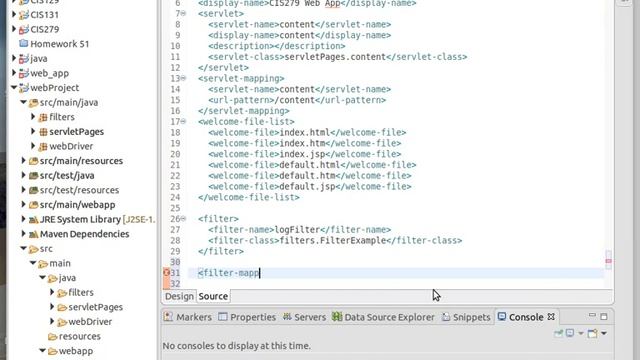Click the CIS131 project icon
Viewport: 640px width, 360px height.
click(24, 15)
